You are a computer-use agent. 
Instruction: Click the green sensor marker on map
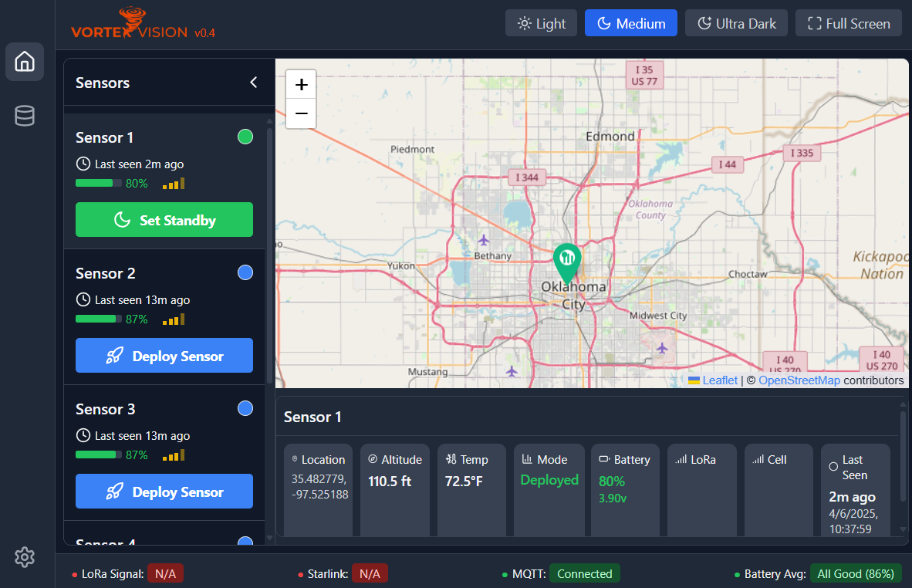click(568, 261)
